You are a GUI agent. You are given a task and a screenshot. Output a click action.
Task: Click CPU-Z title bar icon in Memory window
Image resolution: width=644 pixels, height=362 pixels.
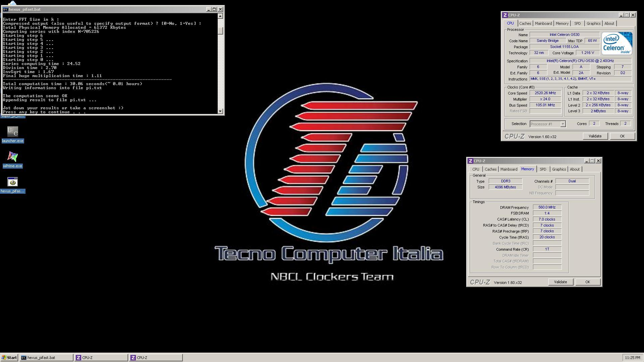point(470,161)
